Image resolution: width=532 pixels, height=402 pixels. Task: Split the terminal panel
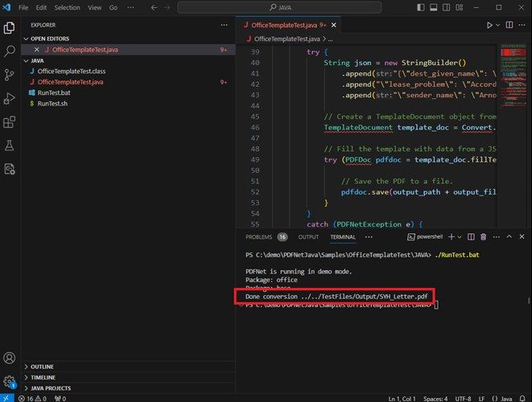tap(472, 237)
